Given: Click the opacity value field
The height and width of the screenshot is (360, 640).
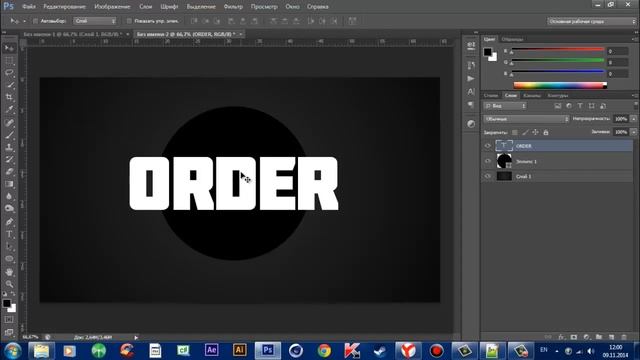Looking at the screenshot, I should [621, 119].
